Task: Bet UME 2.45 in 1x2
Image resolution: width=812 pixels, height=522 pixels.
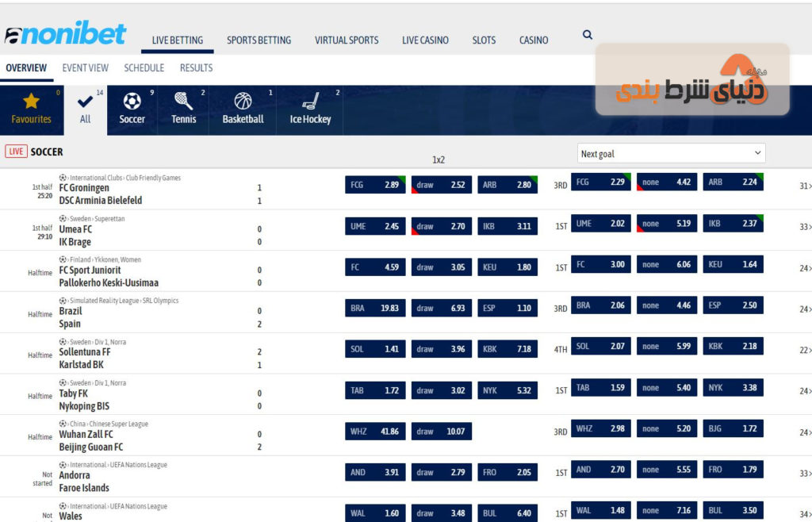Action: (375, 226)
